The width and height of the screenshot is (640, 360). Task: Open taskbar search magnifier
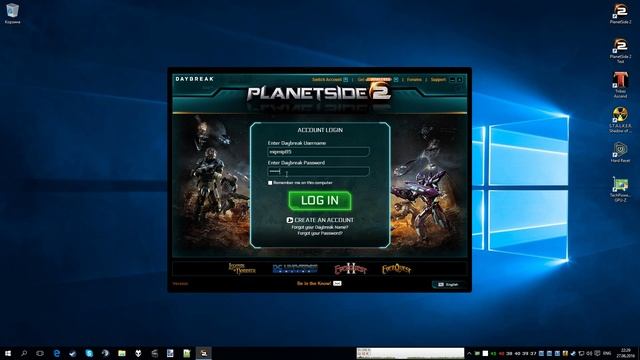tap(24, 353)
